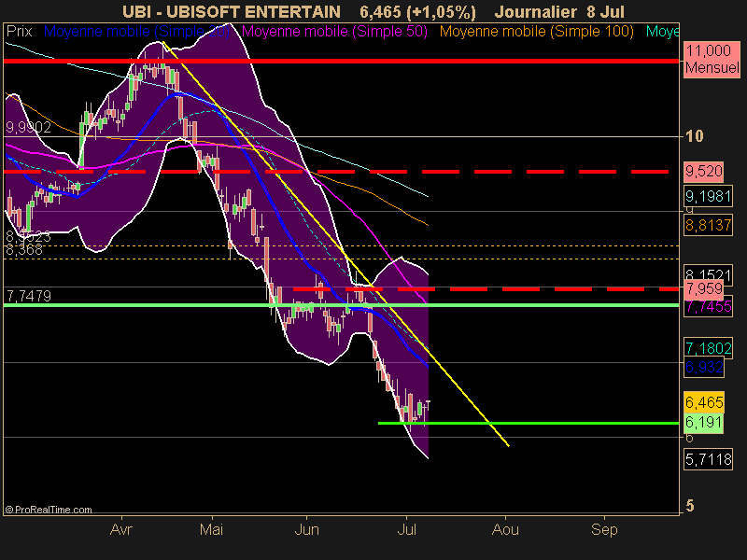
Task: Select the red "9,520" price tag
Action: (x=704, y=171)
